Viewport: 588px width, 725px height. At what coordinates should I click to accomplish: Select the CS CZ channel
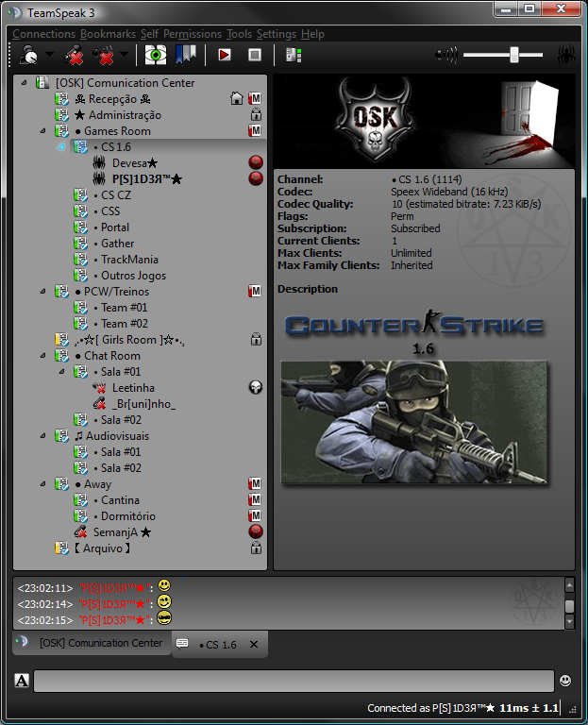(x=112, y=195)
